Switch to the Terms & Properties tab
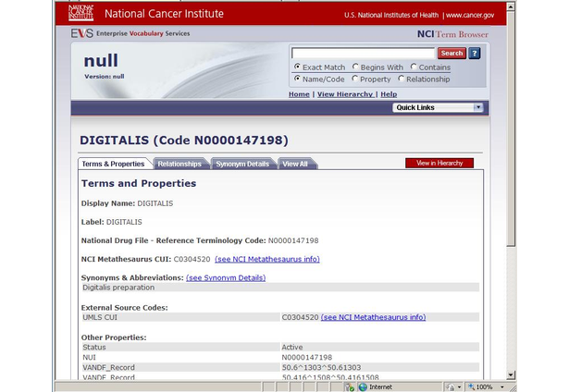 (113, 164)
